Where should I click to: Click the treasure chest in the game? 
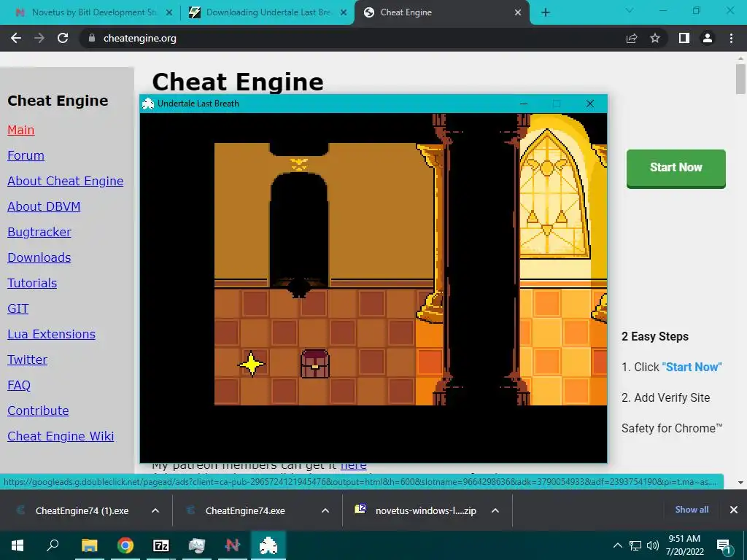tap(315, 365)
